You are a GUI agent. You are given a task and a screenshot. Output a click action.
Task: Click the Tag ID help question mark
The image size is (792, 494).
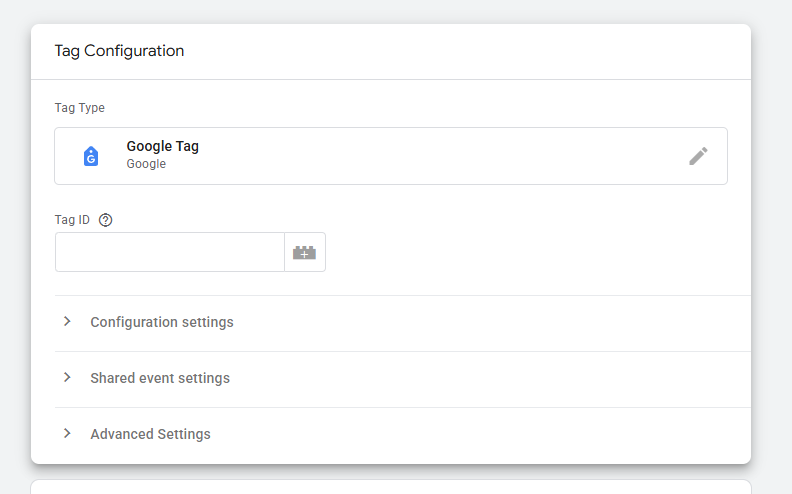tap(106, 220)
